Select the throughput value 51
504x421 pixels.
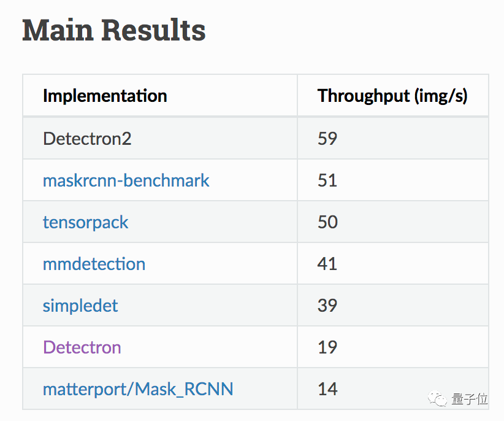click(327, 180)
